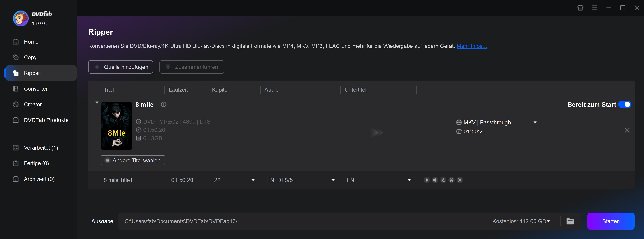This screenshot has height=239, width=644.
Task: Click the 6.13GB source size text
Action: click(x=152, y=138)
